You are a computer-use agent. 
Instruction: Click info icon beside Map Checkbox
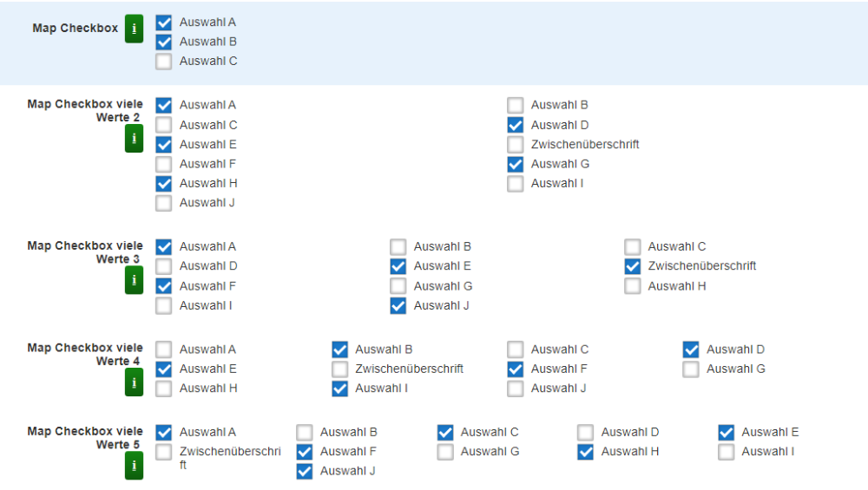[134, 29]
